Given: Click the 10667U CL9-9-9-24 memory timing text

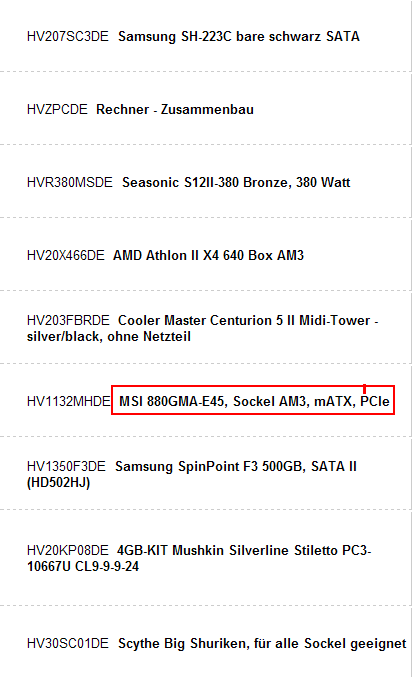Looking at the screenshot, I should click(x=83, y=566).
